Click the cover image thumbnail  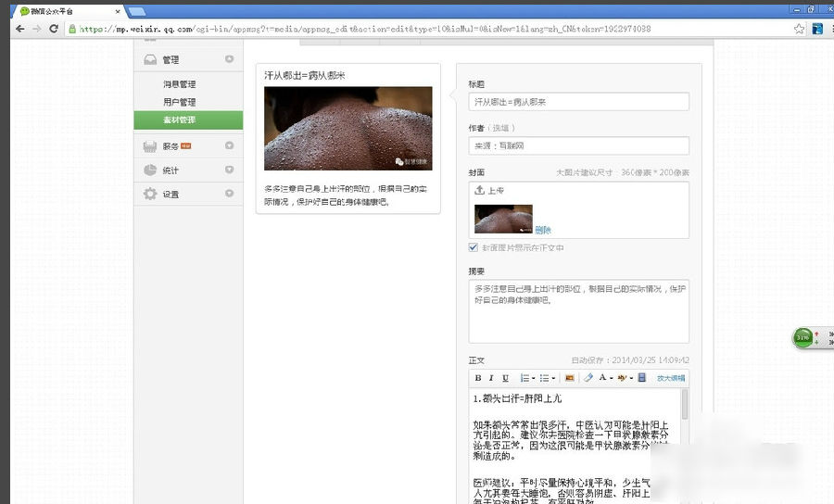503,219
